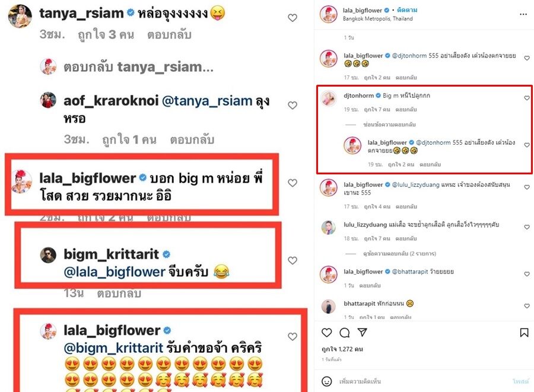
Task: Like bigm_krittarit's comment heart
Action: [293, 260]
